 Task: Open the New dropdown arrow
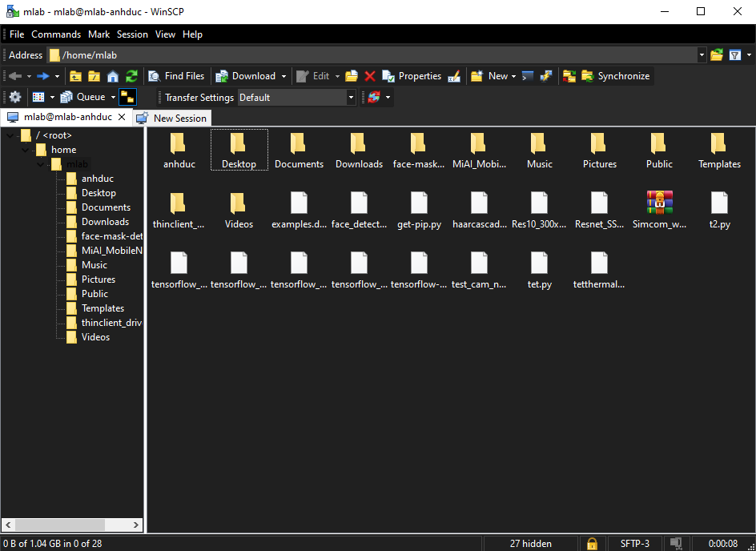click(513, 76)
